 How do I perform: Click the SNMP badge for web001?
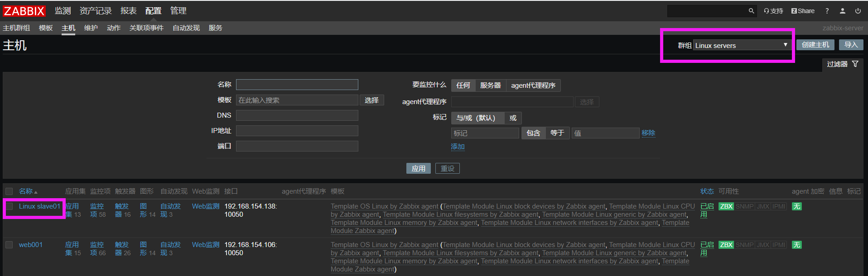745,245
